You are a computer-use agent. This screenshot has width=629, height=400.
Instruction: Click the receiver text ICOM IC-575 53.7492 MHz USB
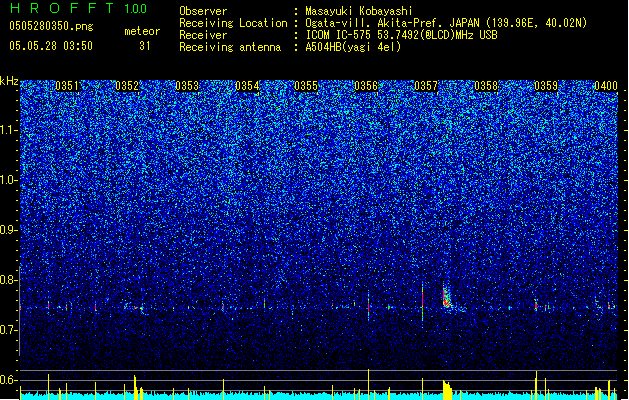[x=401, y=35]
